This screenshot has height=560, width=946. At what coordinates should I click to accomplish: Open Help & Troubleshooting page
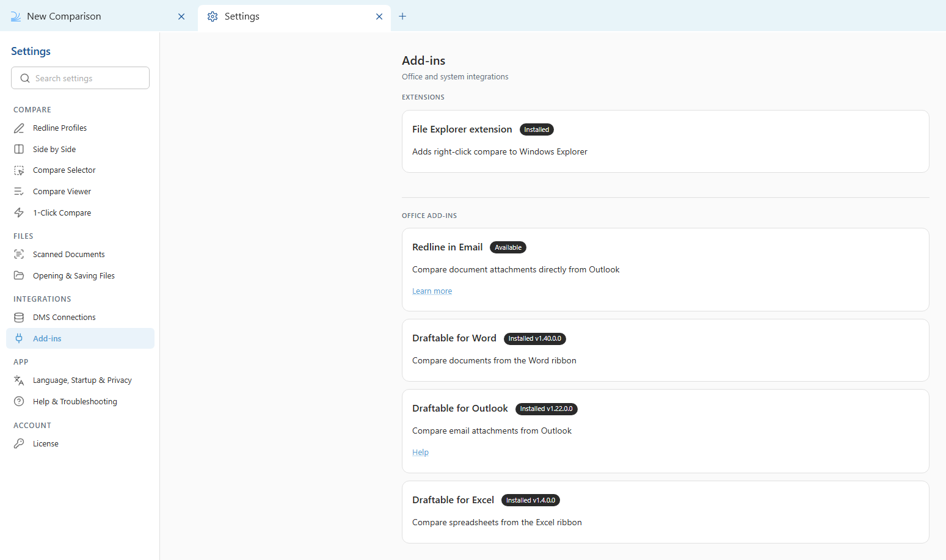point(80,402)
